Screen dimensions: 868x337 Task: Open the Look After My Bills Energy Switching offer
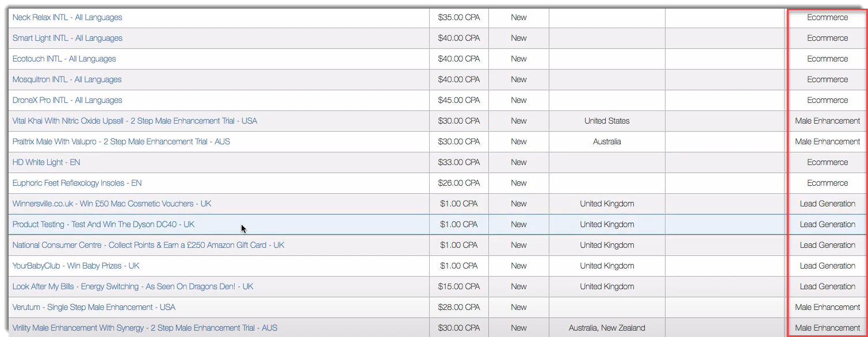[133, 286]
